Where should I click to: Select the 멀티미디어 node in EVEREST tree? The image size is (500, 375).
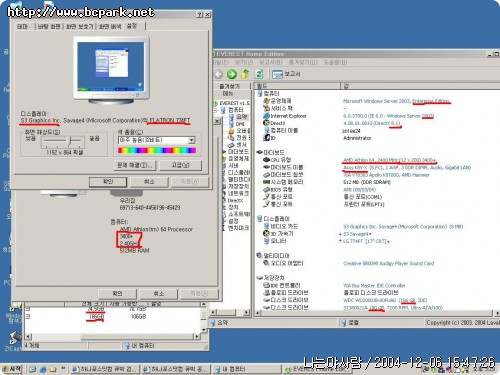(238, 179)
